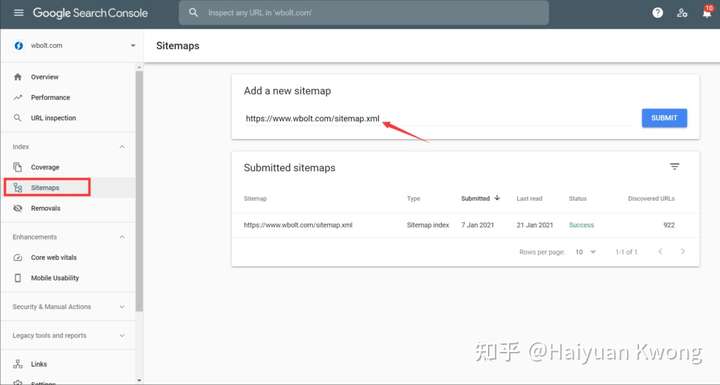This screenshot has height=385, width=720.
Task: Click the Mobile Usability phone icon
Action: tap(17, 277)
